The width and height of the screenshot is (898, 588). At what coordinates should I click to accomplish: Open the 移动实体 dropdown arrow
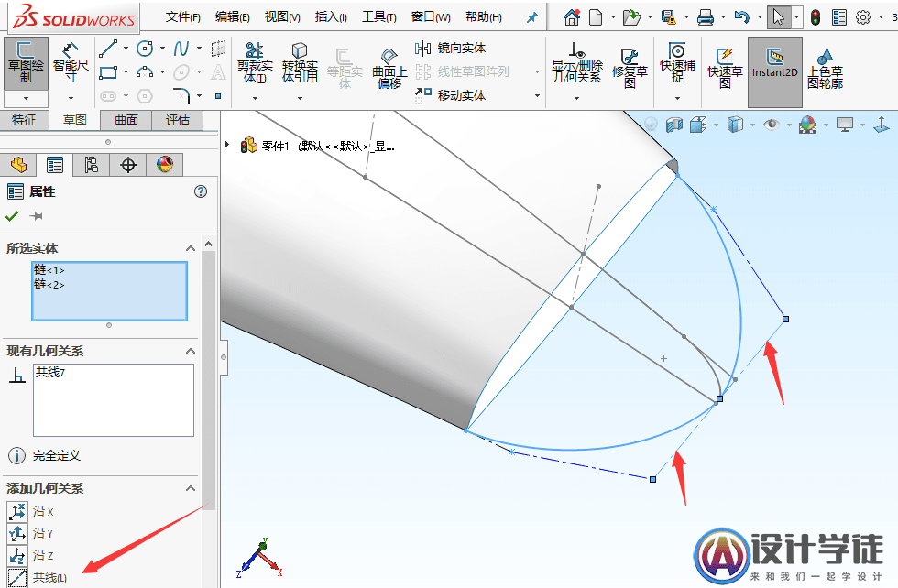537,95
